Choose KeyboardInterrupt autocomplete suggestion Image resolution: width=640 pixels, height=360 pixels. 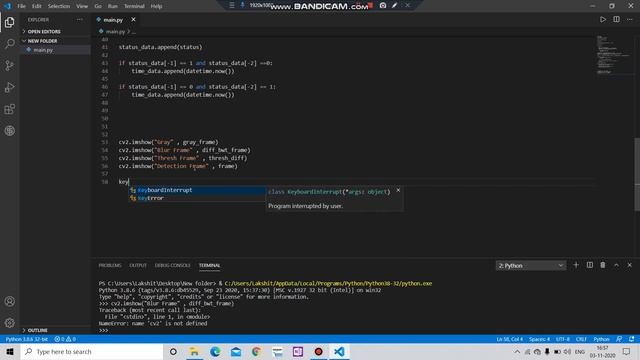click(197, 190)
